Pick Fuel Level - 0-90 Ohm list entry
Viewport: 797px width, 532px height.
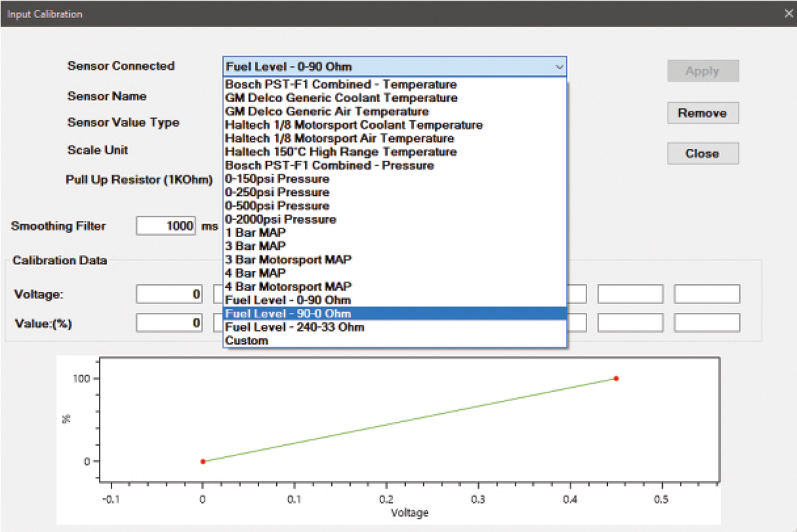395,300
